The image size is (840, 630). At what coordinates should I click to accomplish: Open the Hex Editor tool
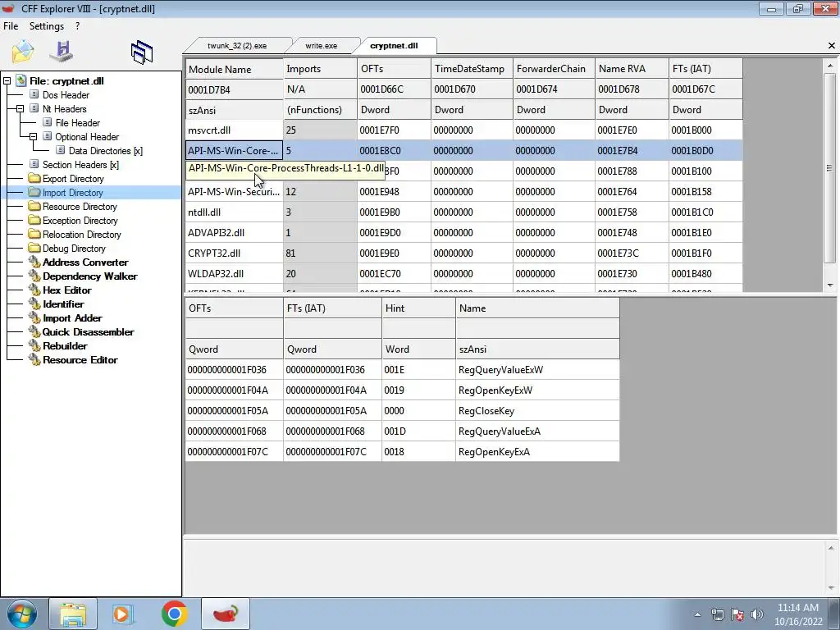coord(67,290)
